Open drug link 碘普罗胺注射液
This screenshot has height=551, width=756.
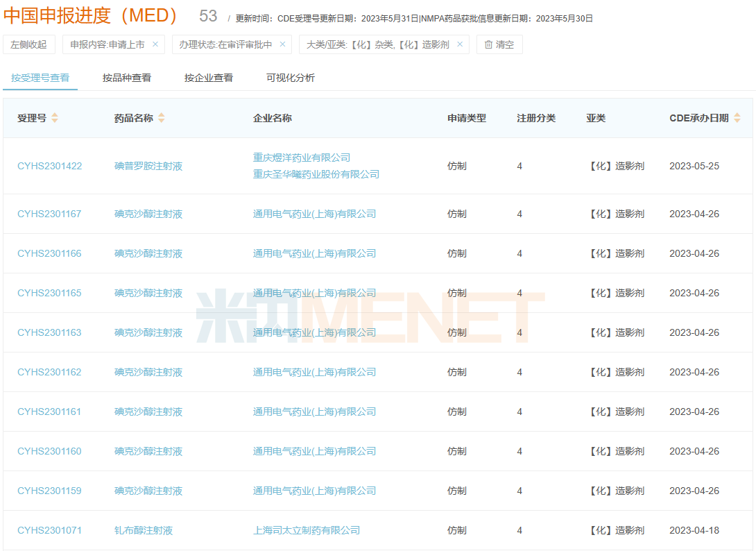point(148,166)
